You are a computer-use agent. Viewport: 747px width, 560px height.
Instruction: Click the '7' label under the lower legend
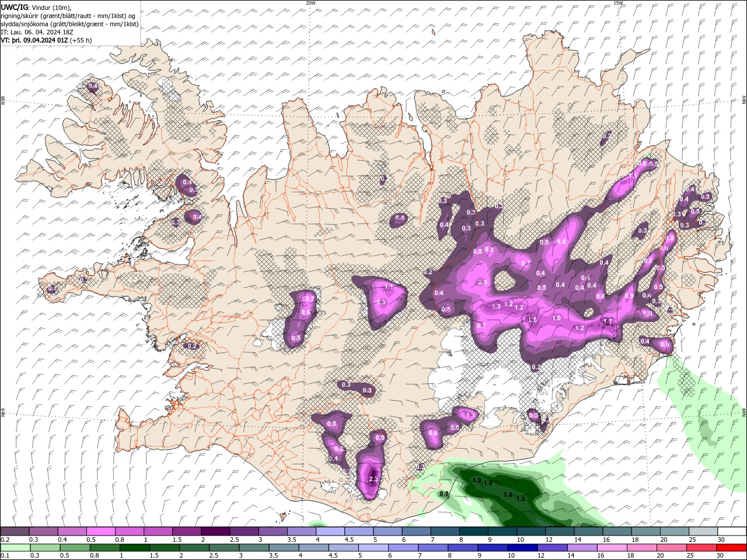pyautogui.click(x=421, y=556)
